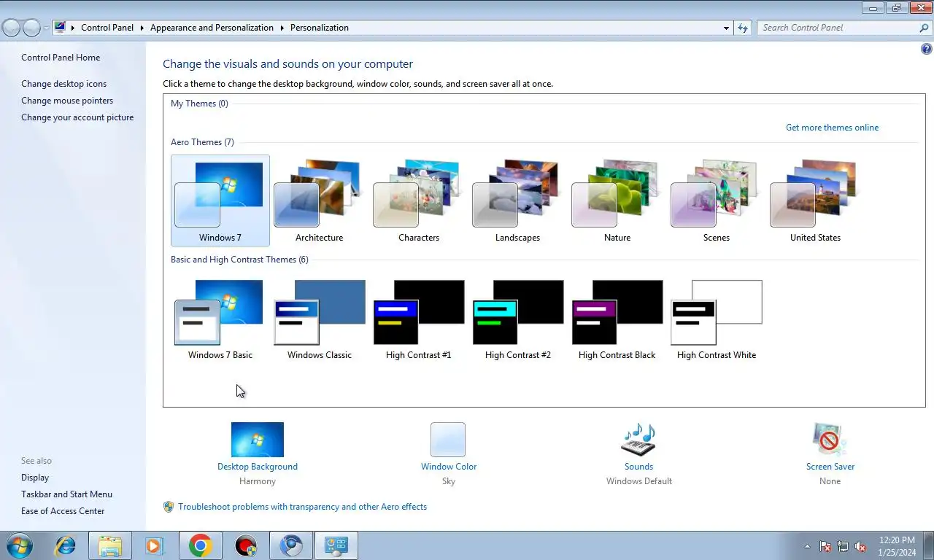
Task: Click the shield icon beside Troubleshoot link
Action: [x=169, y=507]
